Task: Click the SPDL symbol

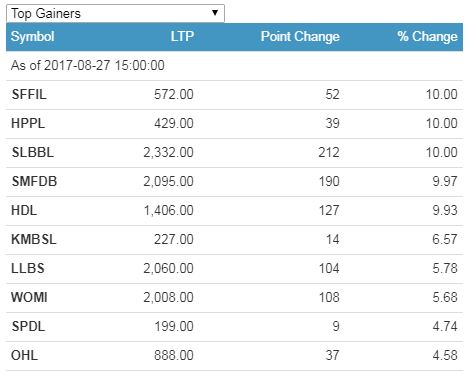Action: 28,326
